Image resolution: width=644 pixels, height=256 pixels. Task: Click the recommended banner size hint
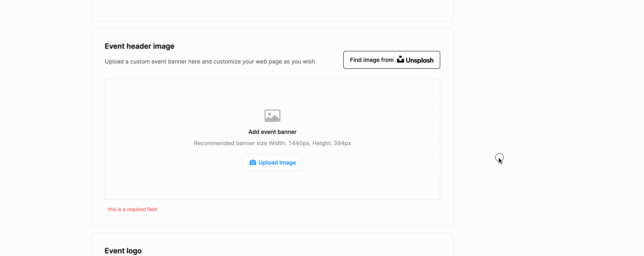272,143
